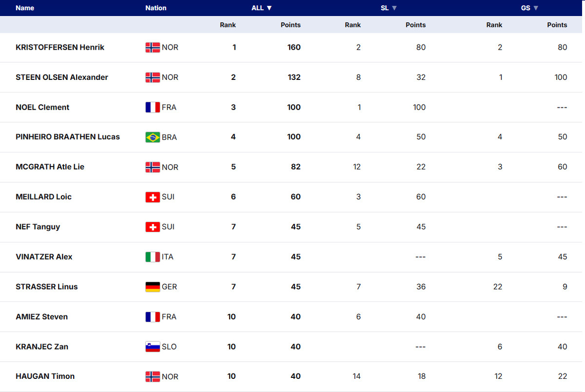This screenshot has width=585, height=392.
Task: Click France flag beside Noel Clement
Action: pyautogui.click(x=153, y=108)
